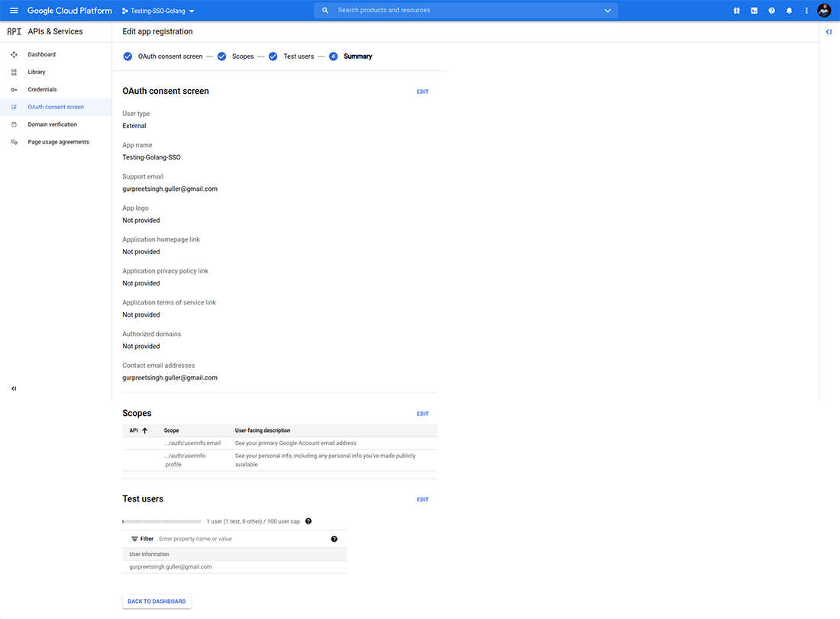Open the filter help icon
The image size is (840, 619).
334,539
